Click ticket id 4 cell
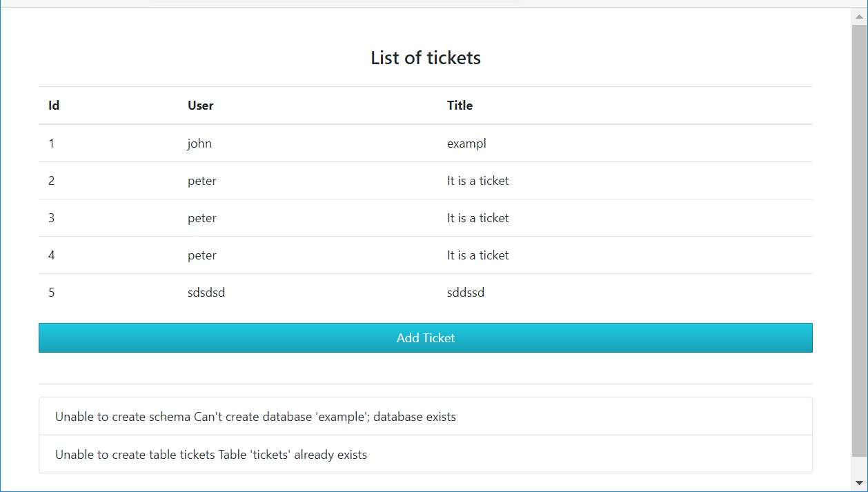 click(x=52, y=255)
